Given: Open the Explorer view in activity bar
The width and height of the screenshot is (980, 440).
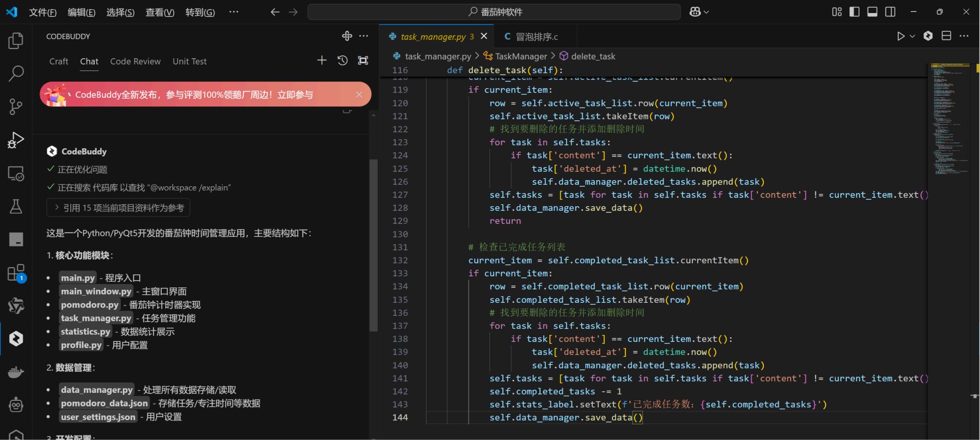Looking at the screenshot, I should coord(16,41).
